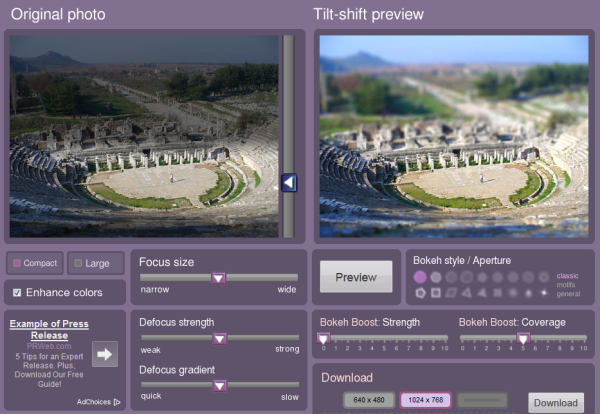Viewport: 600px width, 414px height.
Task: Click the AdChoices triangle icon
Action: [117, 402]
